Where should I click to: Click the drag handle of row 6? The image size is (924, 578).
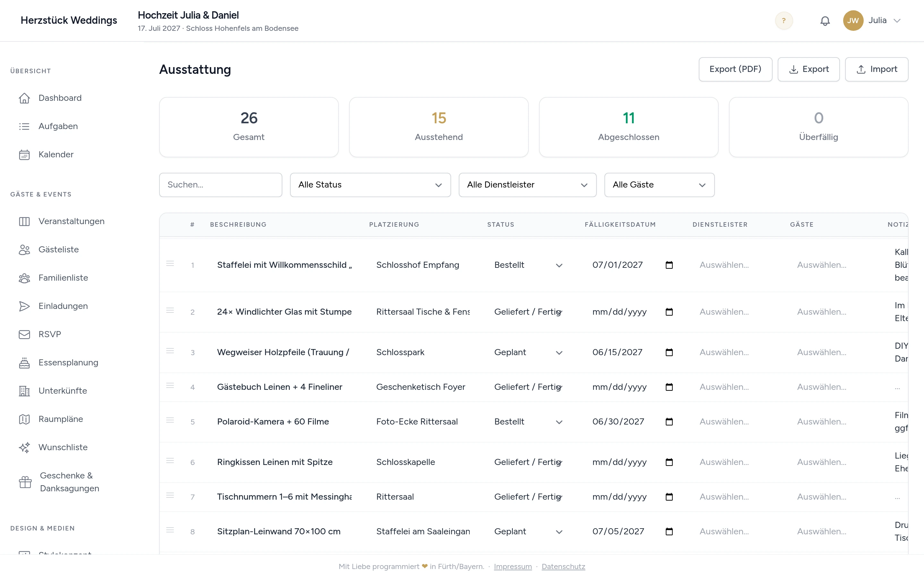(170, 461)
